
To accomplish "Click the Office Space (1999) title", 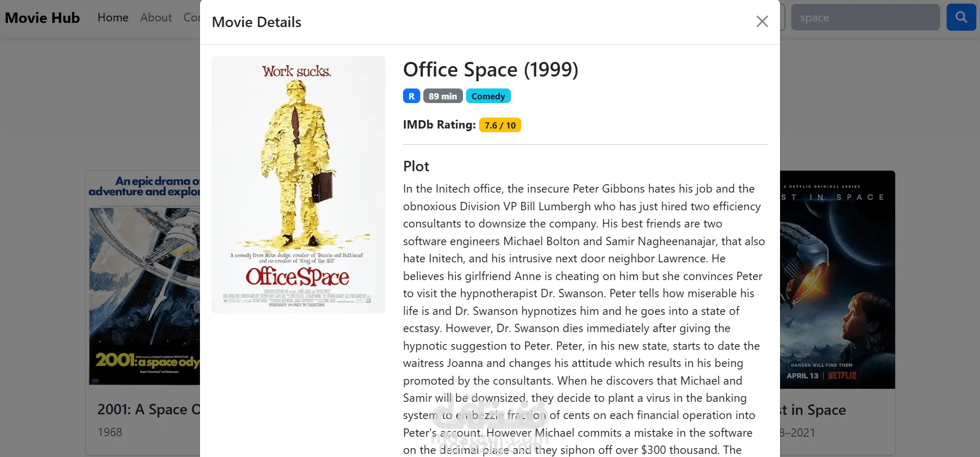I will (x=491, y=70).
